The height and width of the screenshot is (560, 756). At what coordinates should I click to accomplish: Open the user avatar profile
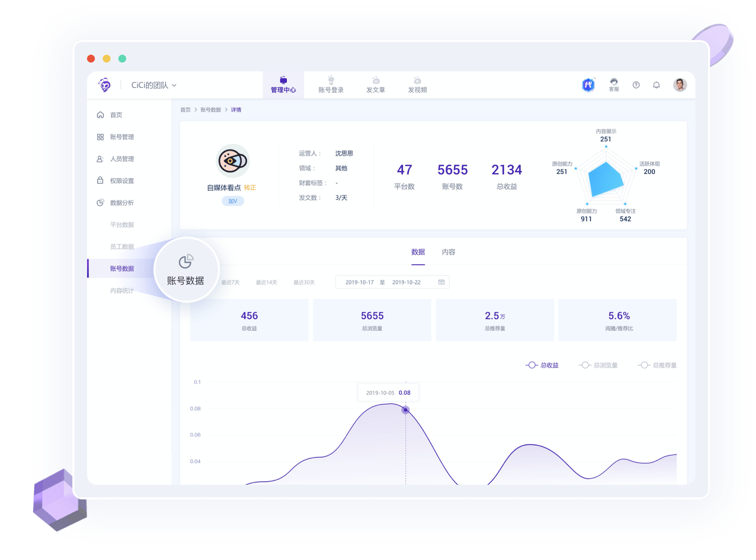(680, 85)
